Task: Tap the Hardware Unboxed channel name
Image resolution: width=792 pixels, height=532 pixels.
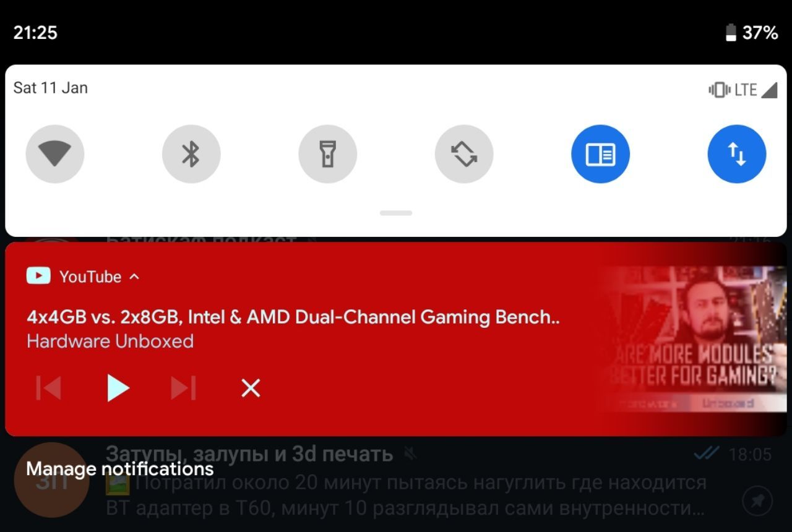Action: point(110,341)
